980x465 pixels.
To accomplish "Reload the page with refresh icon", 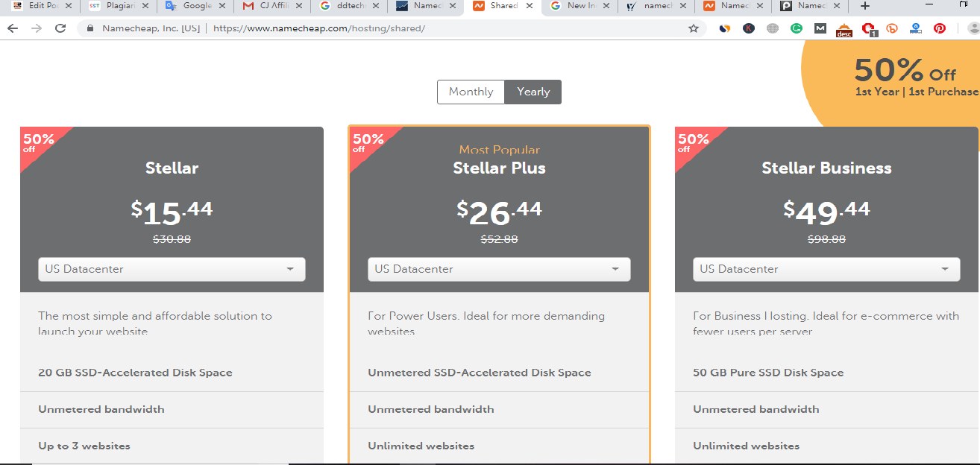I will click(x=60, y=28).
